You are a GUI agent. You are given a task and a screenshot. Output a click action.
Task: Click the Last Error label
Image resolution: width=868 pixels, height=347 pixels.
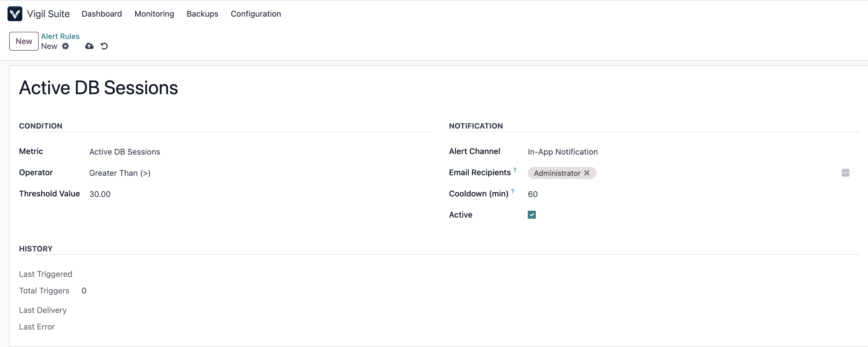coord(37,327)
